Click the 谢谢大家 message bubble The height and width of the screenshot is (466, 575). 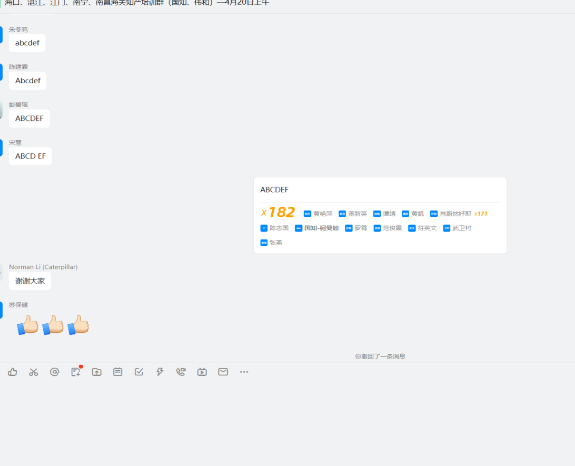coord(30,281)
